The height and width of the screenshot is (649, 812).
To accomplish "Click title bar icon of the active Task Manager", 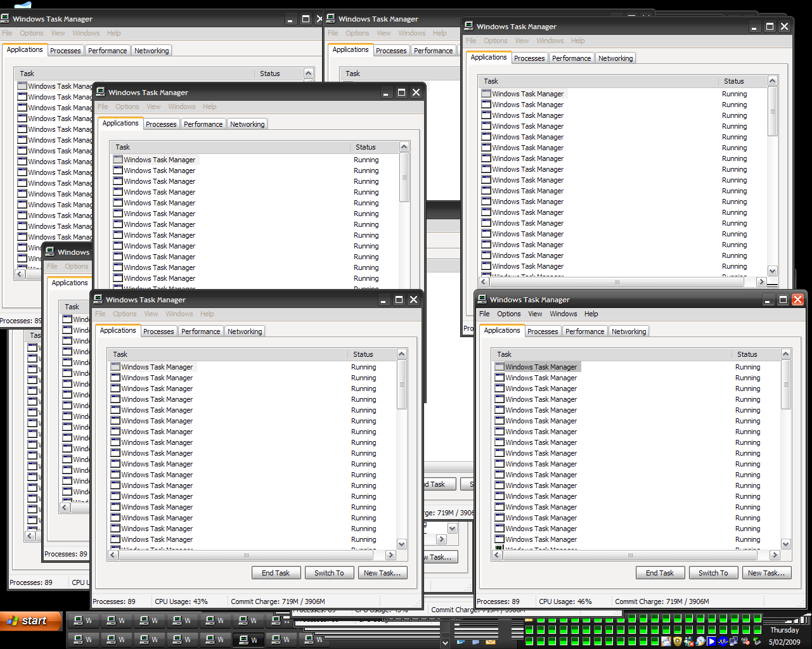I will click(482, 299).
